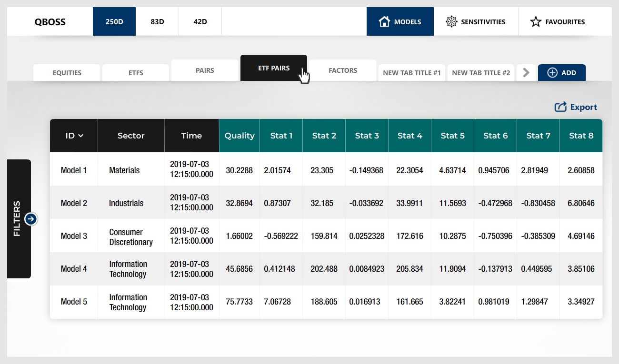
Task: Click the Sensitivities network icon
Action: (451, 21)
